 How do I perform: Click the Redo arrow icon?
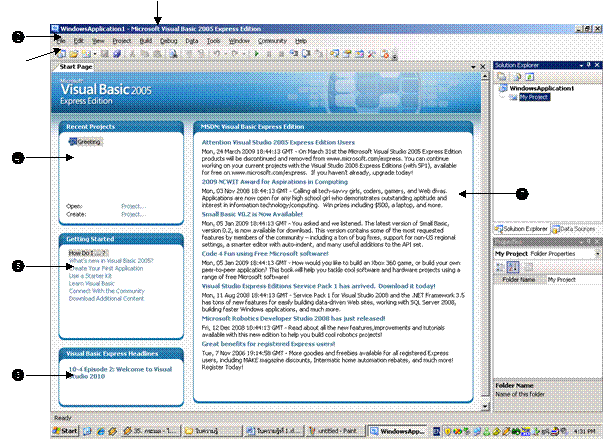click(x=236, y=54)
